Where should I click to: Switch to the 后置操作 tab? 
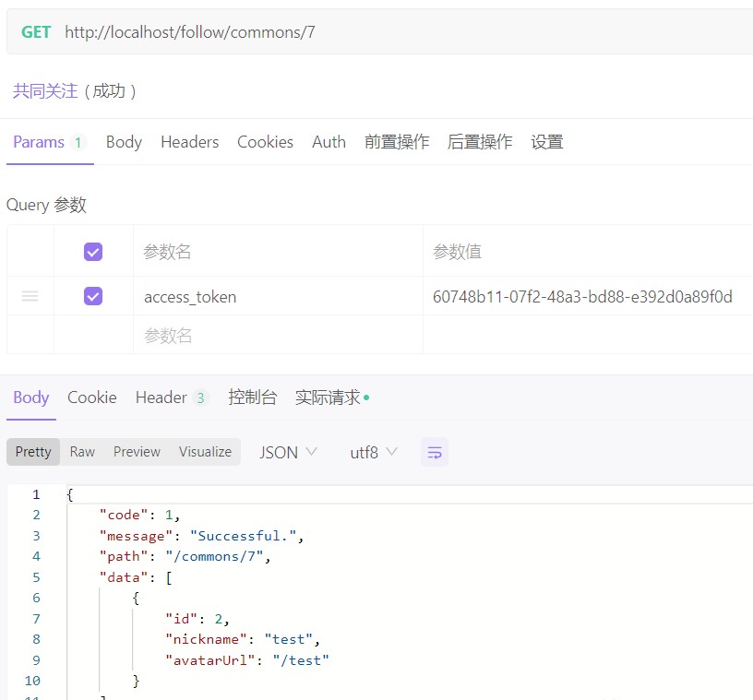(480, 142)
